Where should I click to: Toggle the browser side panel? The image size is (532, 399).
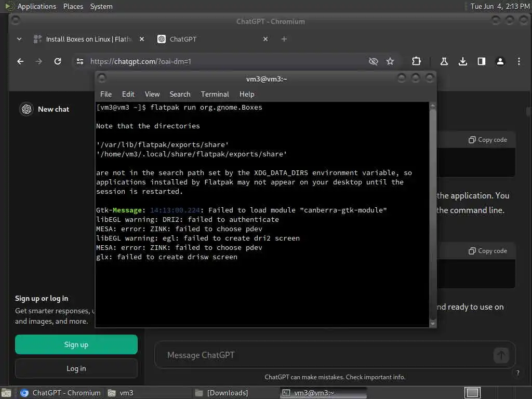point(482,61)
